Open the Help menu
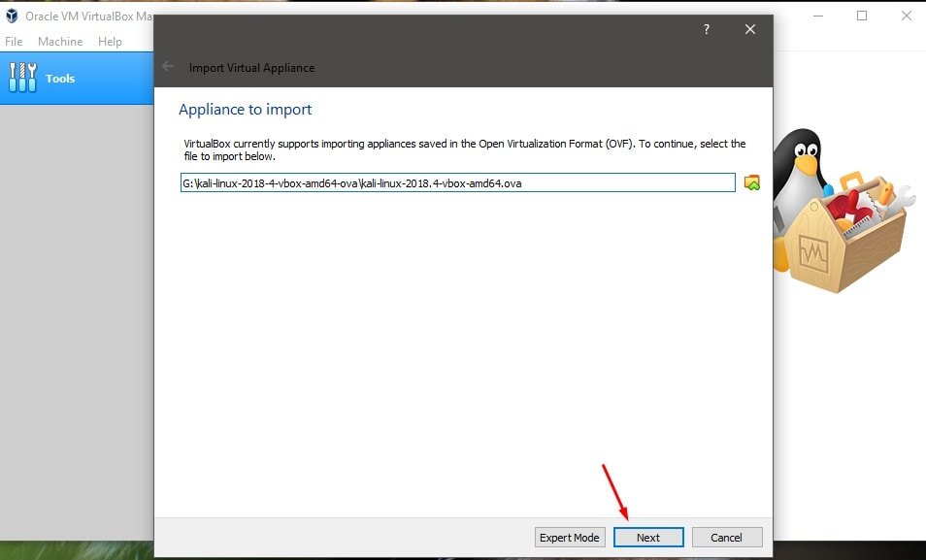Image resolution: width=926 pixels, height=560 pixels. pyautogui.click(x=110, y=41)
